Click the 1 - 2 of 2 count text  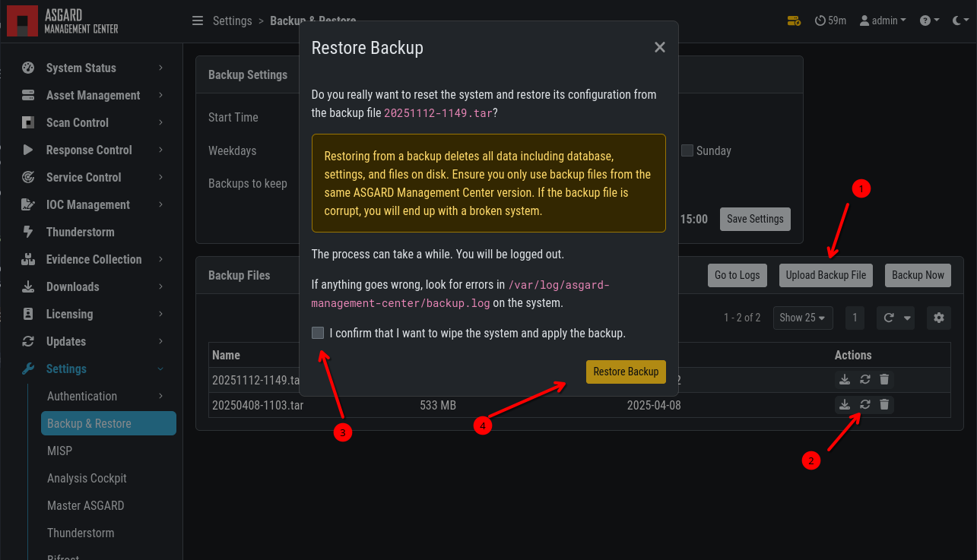click(742, 318)
